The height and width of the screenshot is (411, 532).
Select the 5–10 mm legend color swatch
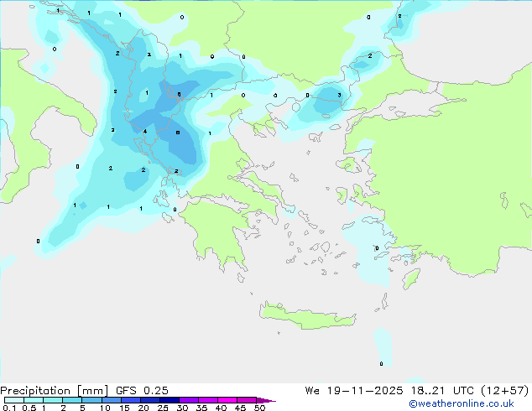click(x=91, y=400)
